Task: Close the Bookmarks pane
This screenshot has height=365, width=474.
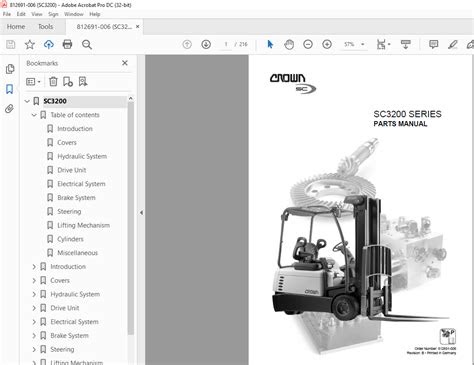Action: pyautogui.click(x=125, y=63)
